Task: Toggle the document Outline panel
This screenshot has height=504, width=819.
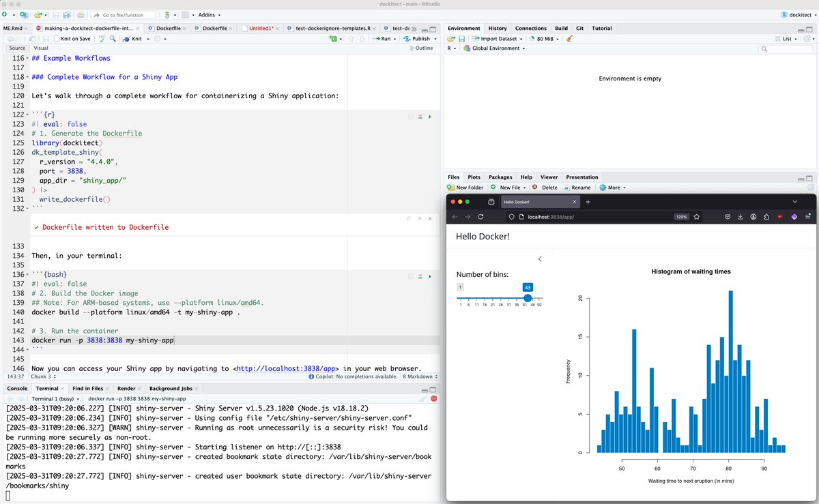Action: [x=421, y=48]
